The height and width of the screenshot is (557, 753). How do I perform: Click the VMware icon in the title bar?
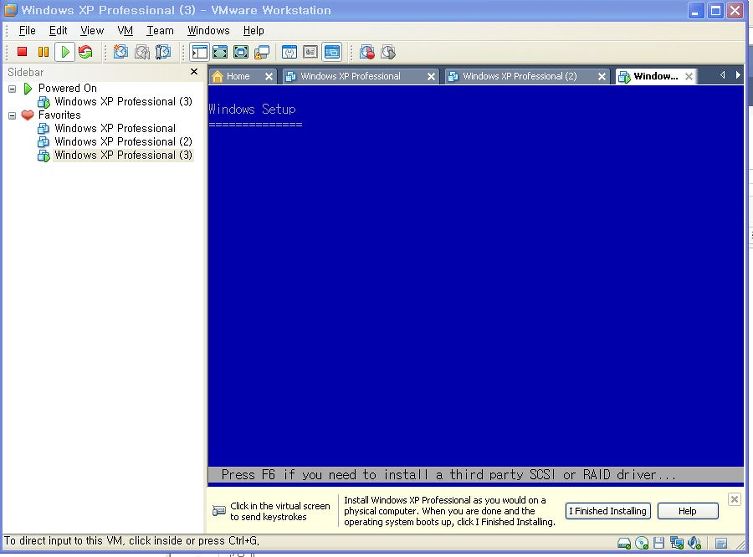pyautogui.click(x=10, y=10)
